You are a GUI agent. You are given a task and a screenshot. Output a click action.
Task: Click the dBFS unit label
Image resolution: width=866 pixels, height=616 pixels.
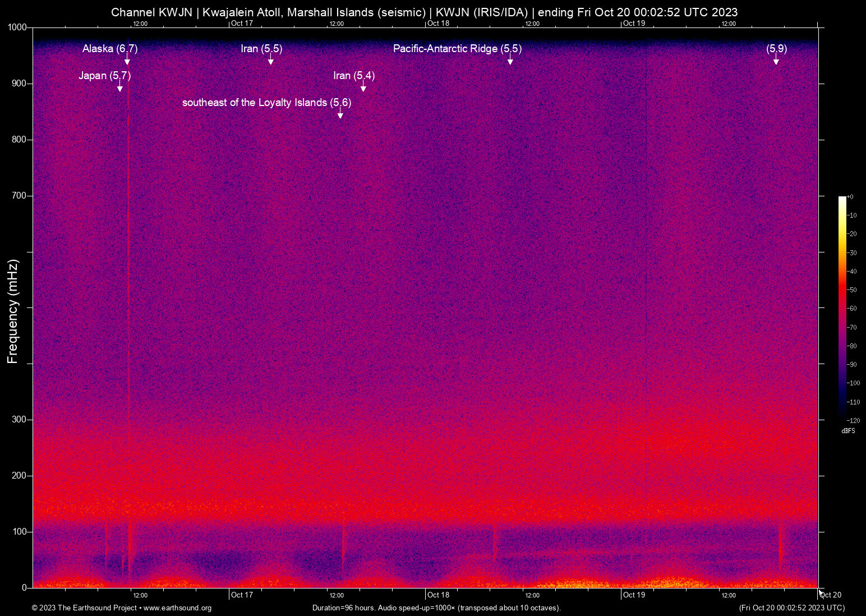(848, 431)
